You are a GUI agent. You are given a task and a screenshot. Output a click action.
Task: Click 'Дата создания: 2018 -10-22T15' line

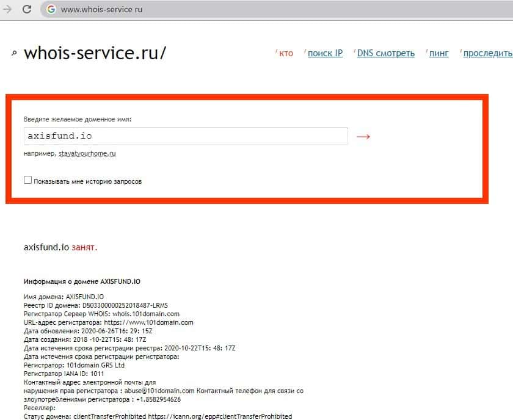[85, 339]
